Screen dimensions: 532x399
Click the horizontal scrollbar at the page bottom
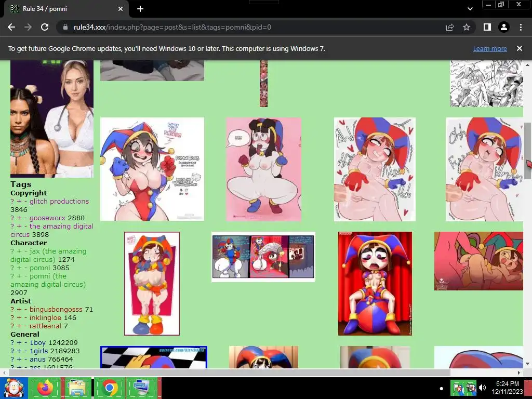click(x=229, y=373)
